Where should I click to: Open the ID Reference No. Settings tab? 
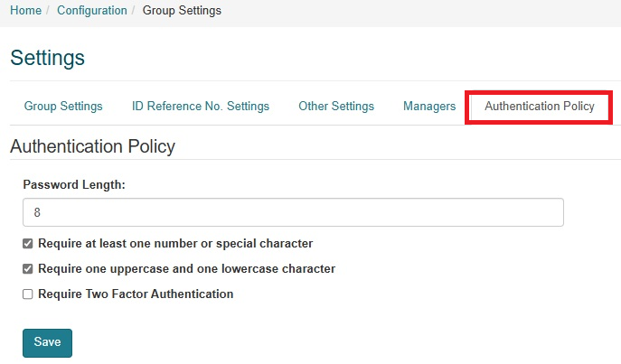(x=201, y=106)
